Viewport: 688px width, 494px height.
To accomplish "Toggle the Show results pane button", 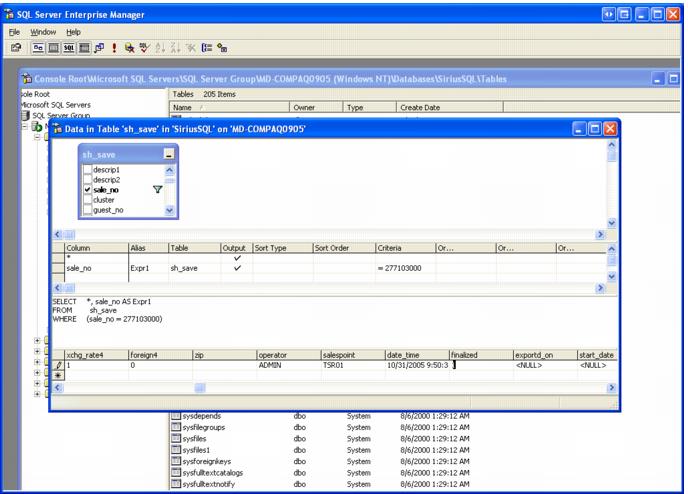I will tap(85, 47).
